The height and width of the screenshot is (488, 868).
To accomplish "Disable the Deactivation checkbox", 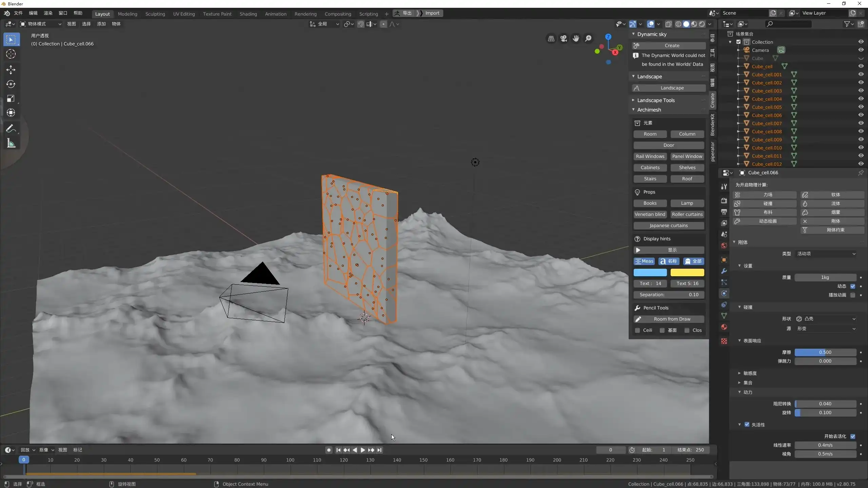I will [747, 425].
